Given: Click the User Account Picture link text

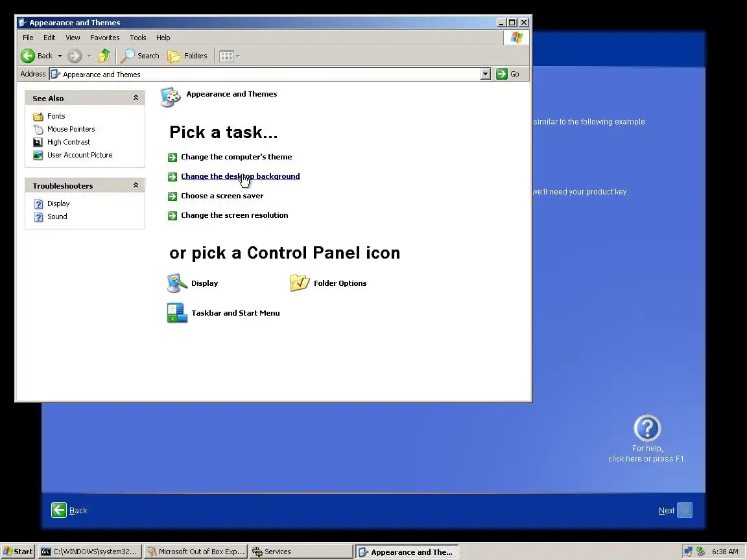Looking at the screenshot, I should point(80,155).
